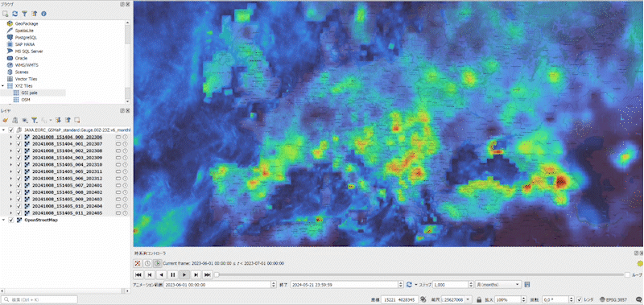644x305 pixels.
Task: Expand all layers in the Layers panel
Action: tap(58, 120)
